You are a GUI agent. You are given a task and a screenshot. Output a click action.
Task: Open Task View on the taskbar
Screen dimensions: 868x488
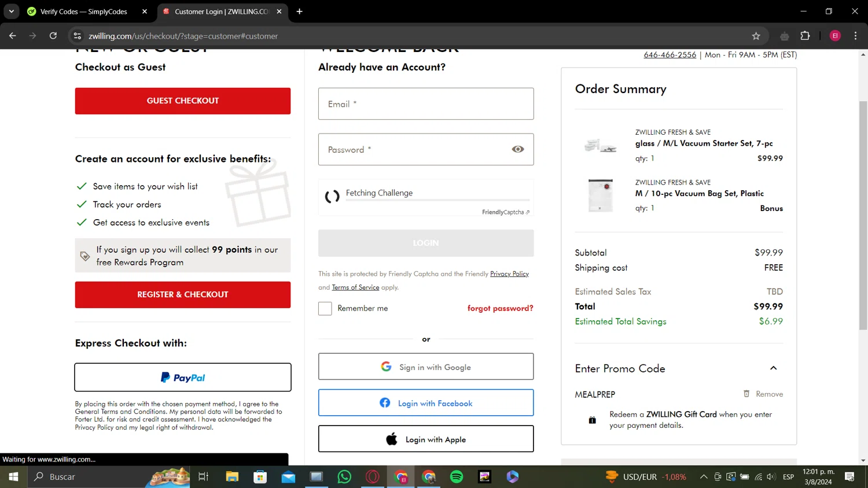tap(203, 477)
